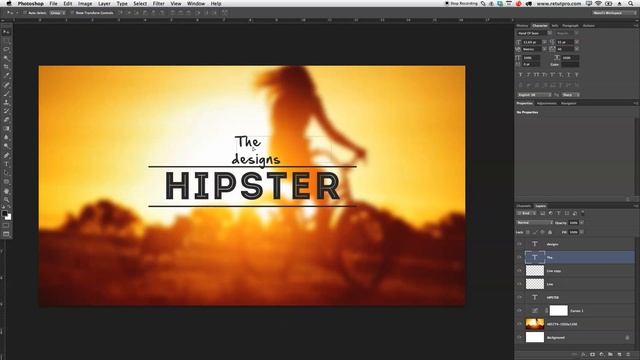This screenshot has width=640, height=360.
Task: Select the Horizontal Type tool
Action: click(6, 164)
